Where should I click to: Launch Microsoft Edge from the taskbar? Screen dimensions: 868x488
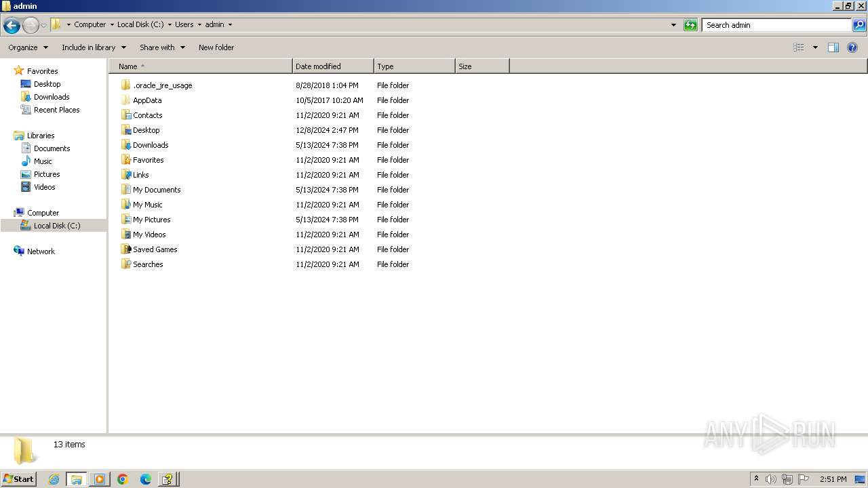click(145, 479)
